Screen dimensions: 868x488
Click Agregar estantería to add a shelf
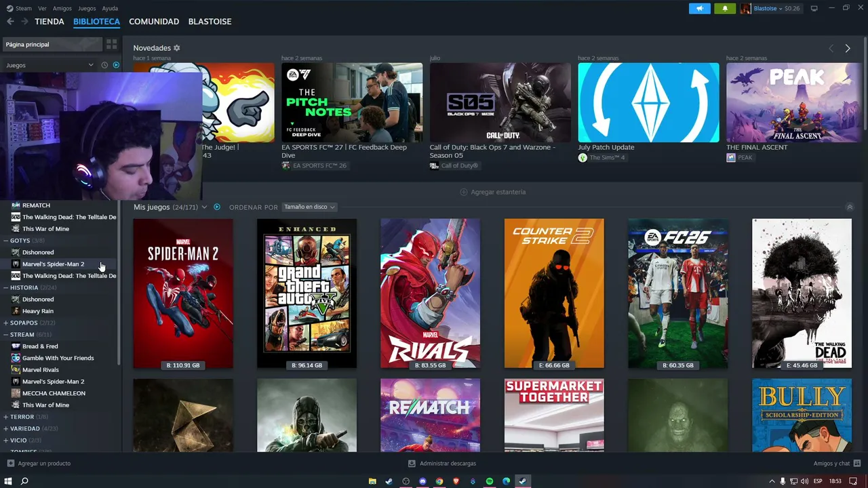pyautogui.click(x=493, y=192)
